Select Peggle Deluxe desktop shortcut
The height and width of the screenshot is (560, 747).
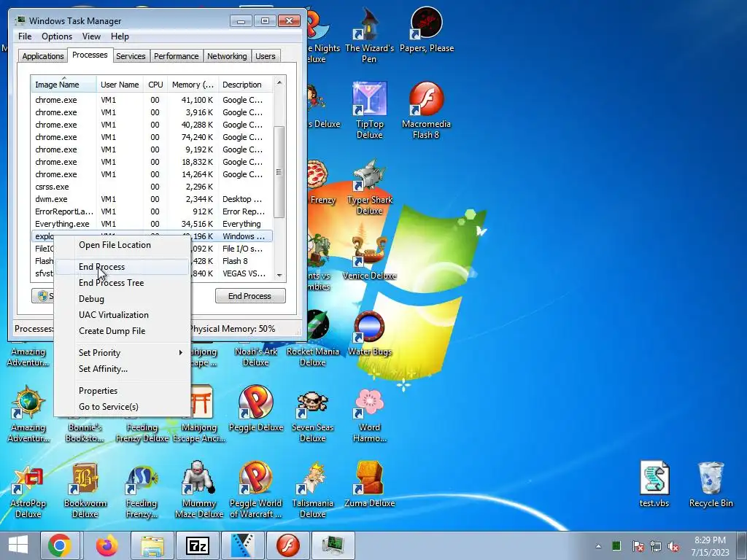tap(256, 408)
